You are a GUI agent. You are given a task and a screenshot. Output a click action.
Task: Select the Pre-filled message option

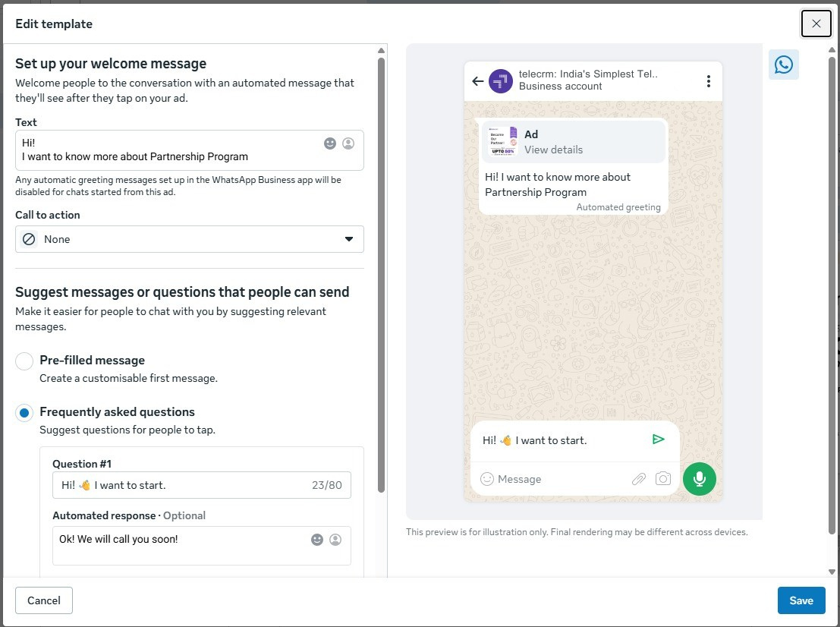tap(24, 361)
